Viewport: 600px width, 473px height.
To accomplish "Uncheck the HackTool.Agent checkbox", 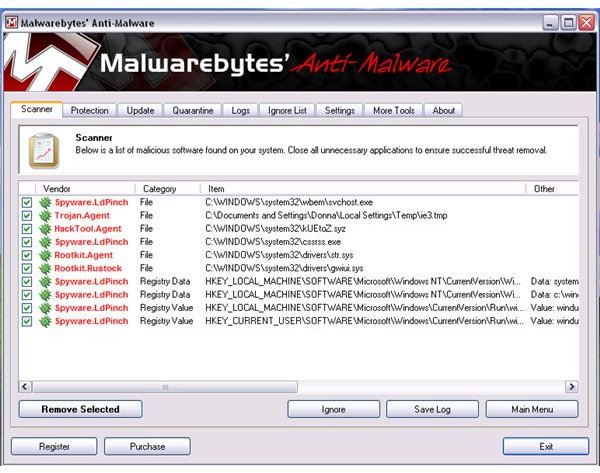I will coord(27,229).
